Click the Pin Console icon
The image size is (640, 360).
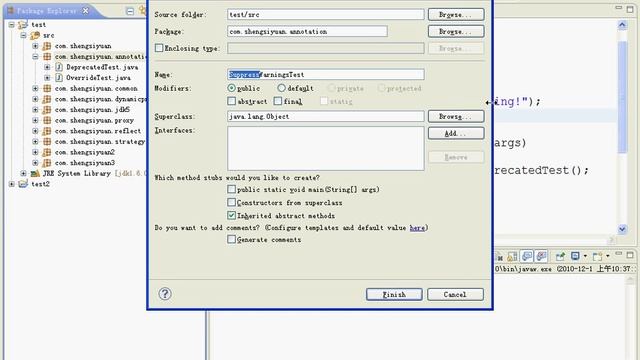[560, 256]
